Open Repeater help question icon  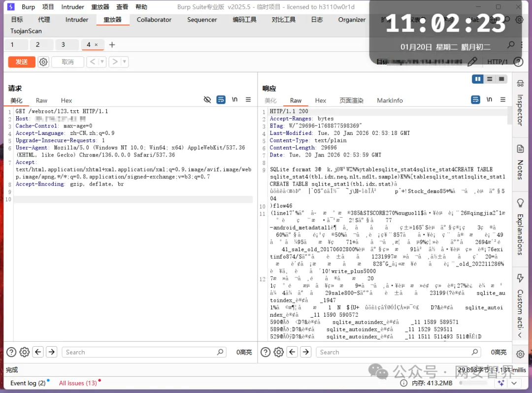click(518, 62)
